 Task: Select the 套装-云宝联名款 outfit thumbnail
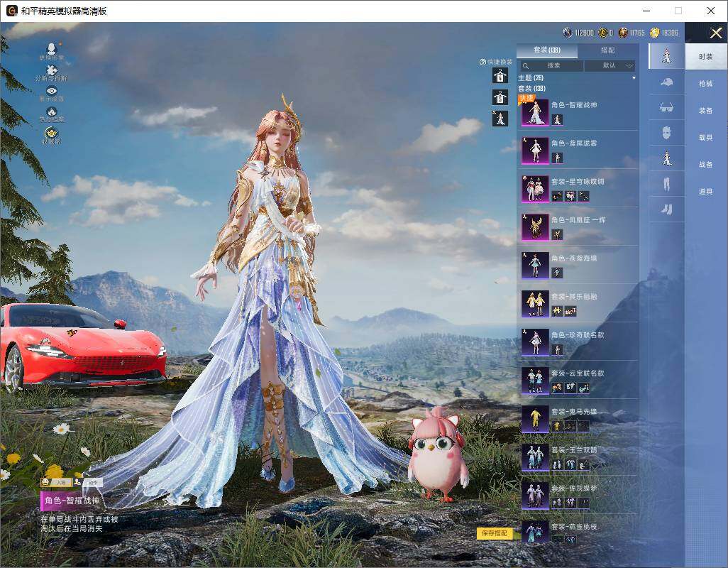[535, 381]
